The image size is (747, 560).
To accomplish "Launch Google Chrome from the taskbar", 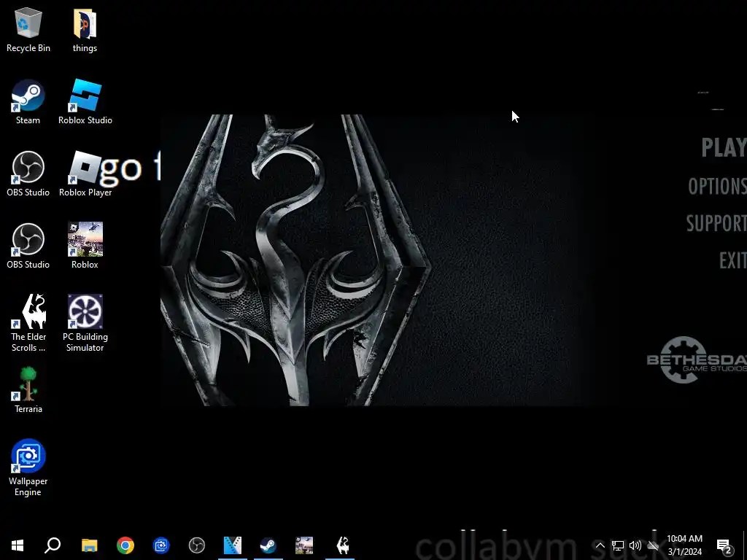I will coord(125,545).
